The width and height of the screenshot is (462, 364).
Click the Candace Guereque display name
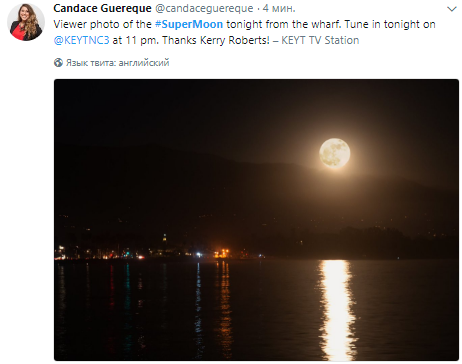[x=102, y=8]
